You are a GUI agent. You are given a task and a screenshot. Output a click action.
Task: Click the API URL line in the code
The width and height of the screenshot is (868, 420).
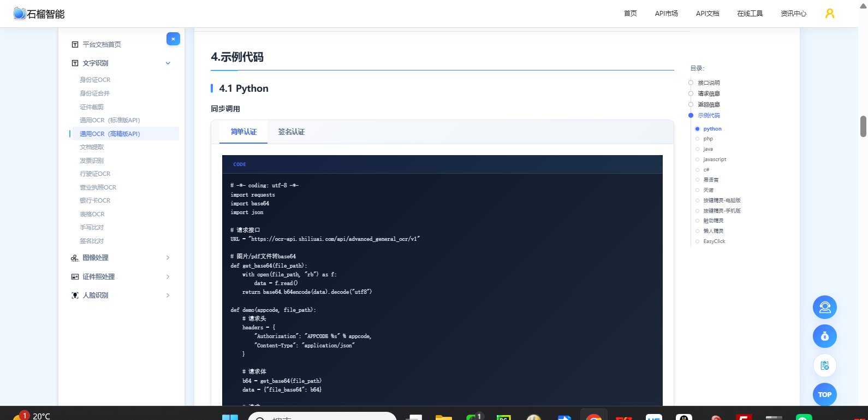[x=325, y=239]
